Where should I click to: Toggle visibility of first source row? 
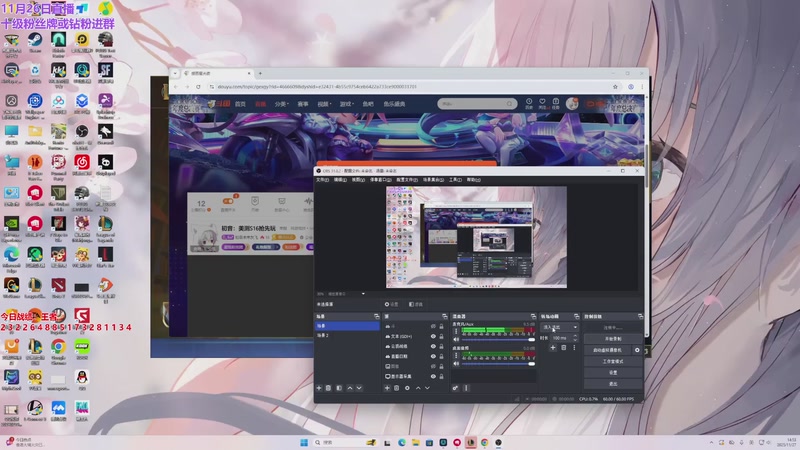click(x=433, y=327)
